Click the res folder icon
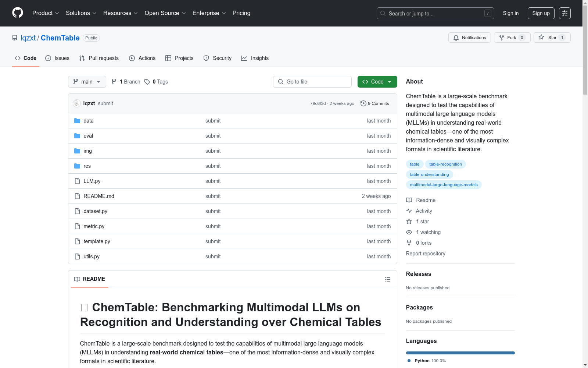Screen dimensions: 588x368 77,166
